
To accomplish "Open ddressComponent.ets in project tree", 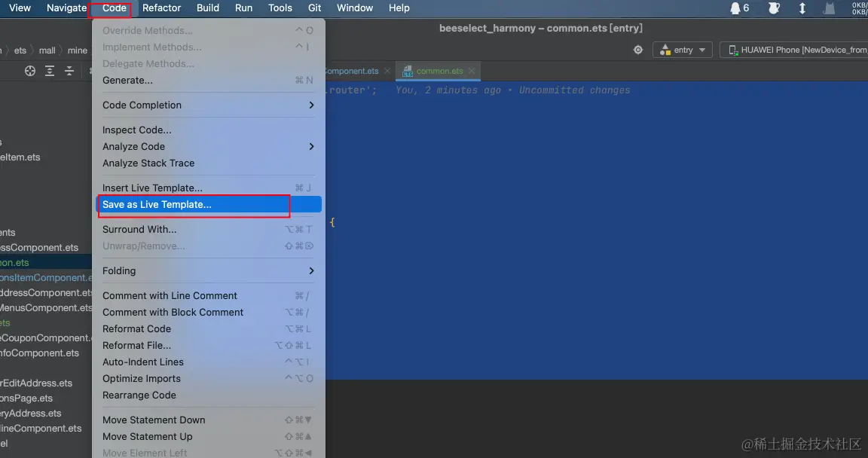I will 46,292.
